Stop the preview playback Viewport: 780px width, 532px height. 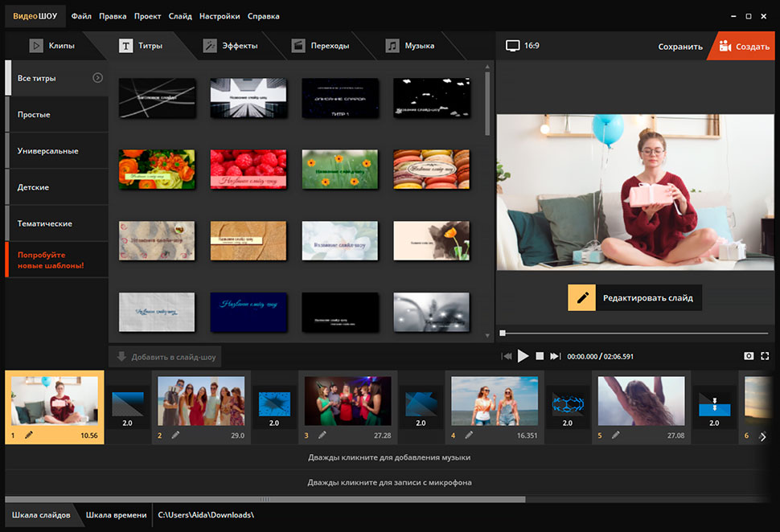[540, 356]
